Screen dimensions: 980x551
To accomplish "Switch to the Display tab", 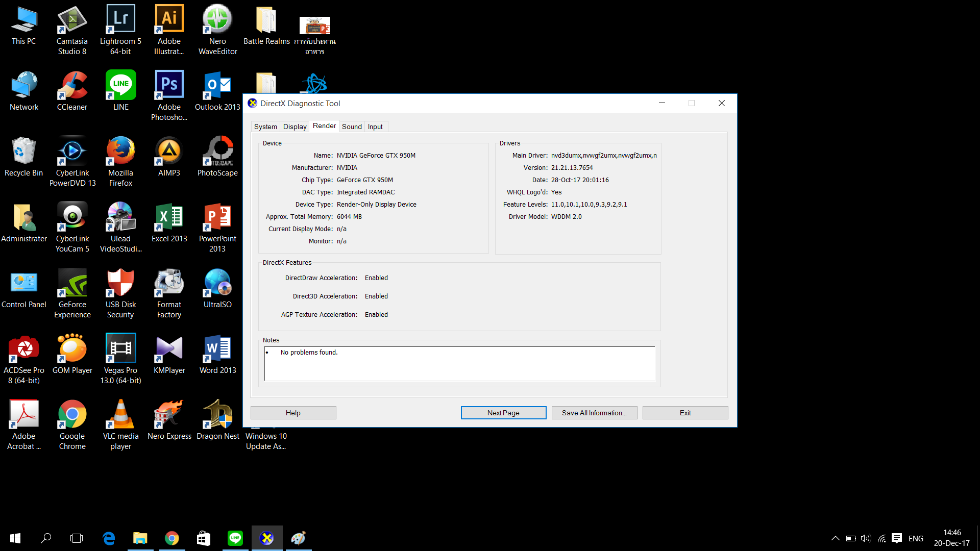I will click(x=295, y=127).
